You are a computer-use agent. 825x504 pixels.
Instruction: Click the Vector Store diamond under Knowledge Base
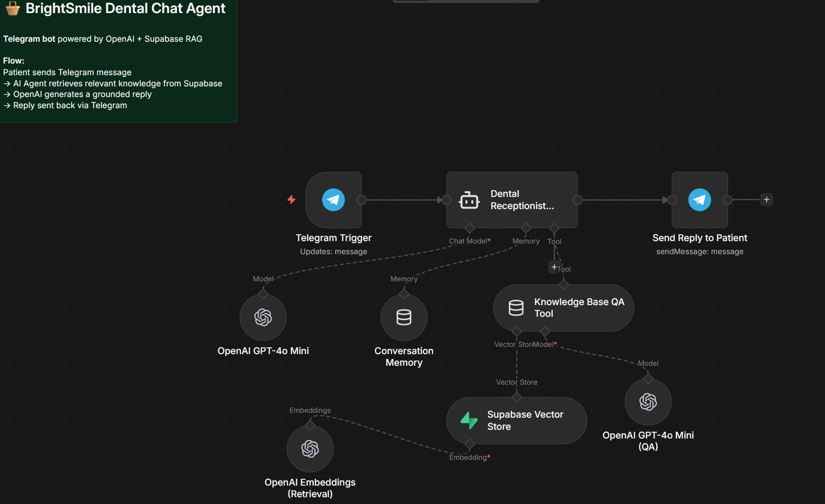(517, 331)
